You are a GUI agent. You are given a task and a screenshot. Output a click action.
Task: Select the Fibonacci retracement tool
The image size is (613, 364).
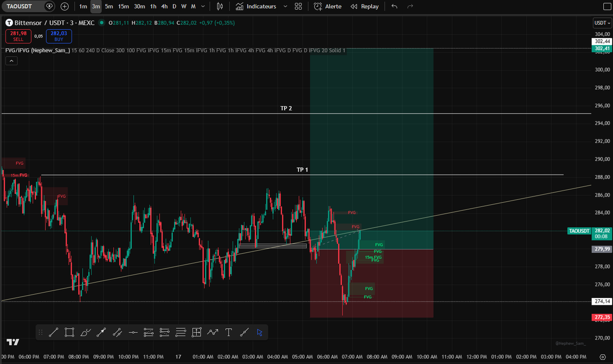click(x=149, y=332)
